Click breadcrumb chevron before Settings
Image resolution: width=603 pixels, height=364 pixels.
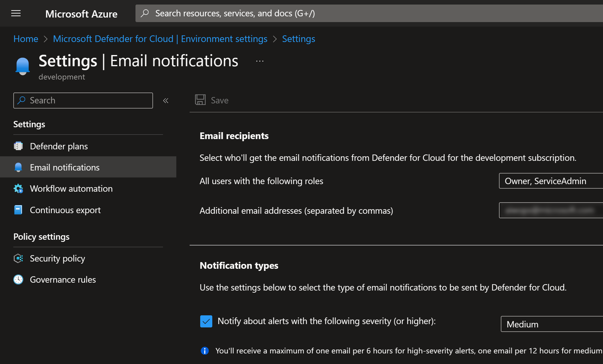pyautogui.click(x=275, y=39)
